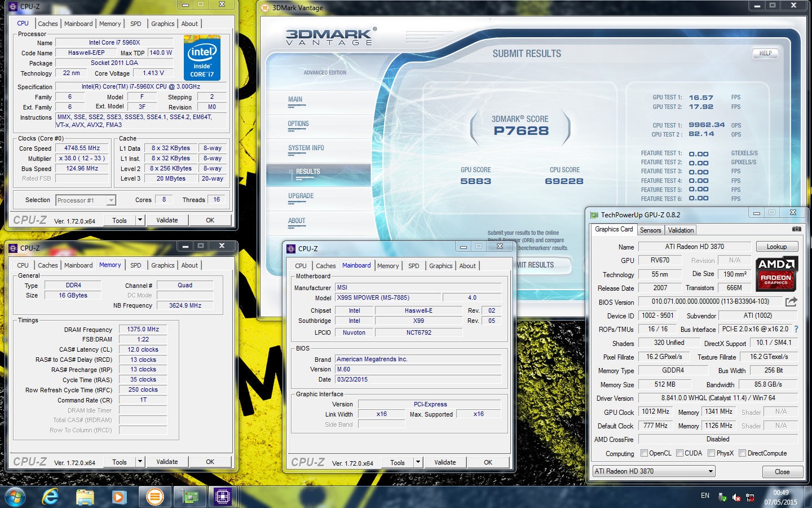Click the Tools button in top CPU-Z window
Viewport: 812px width, 508px height.
coord(120,220)
